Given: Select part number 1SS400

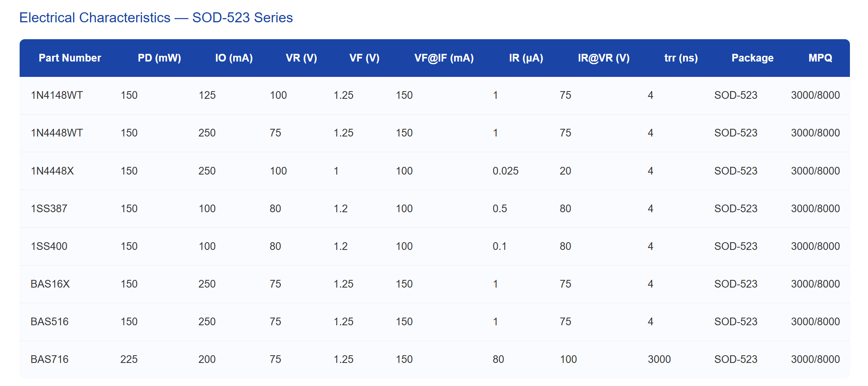Looking at the screenshot, I should pyautogui.click(x=49, y=246).
